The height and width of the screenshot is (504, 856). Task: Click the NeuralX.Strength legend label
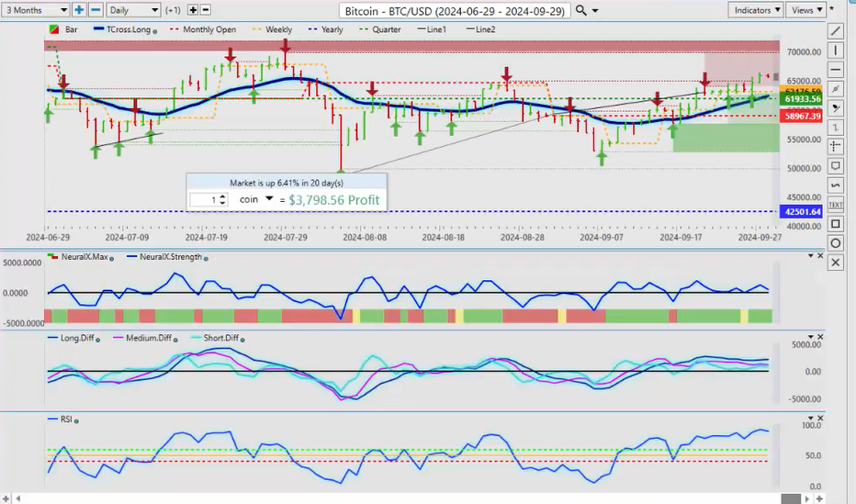click(x=171, y=256)
